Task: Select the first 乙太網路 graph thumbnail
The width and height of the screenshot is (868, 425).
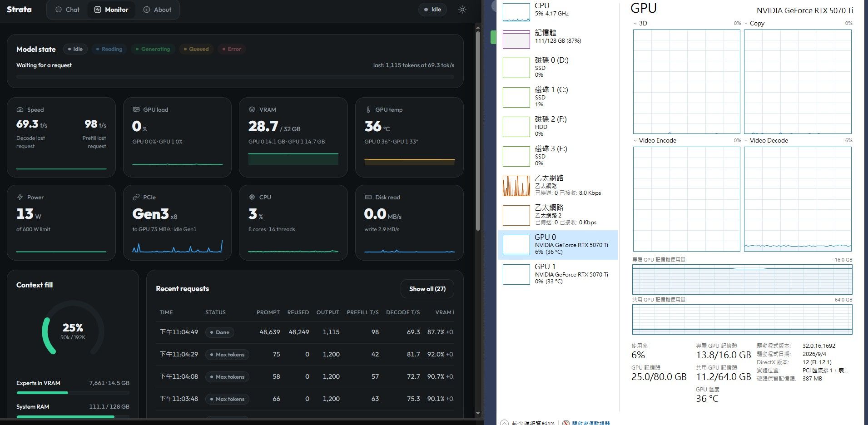Action: (x=516, y=186)
